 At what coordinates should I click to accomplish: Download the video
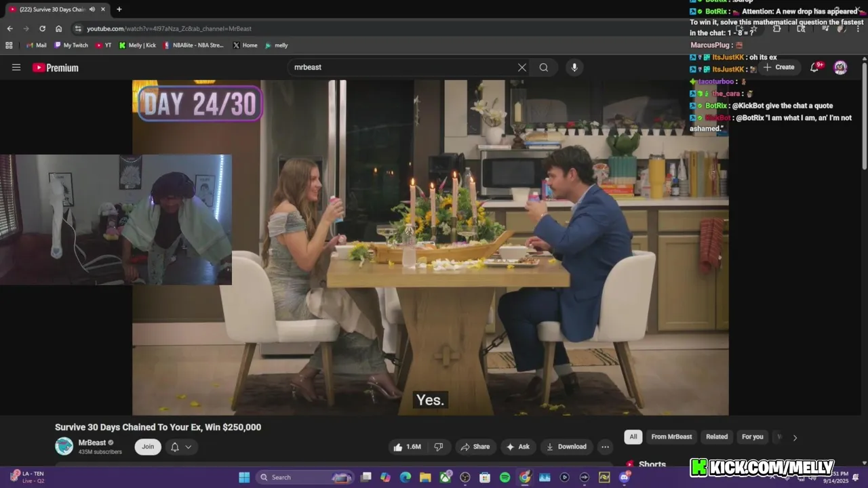pos(566,447)
